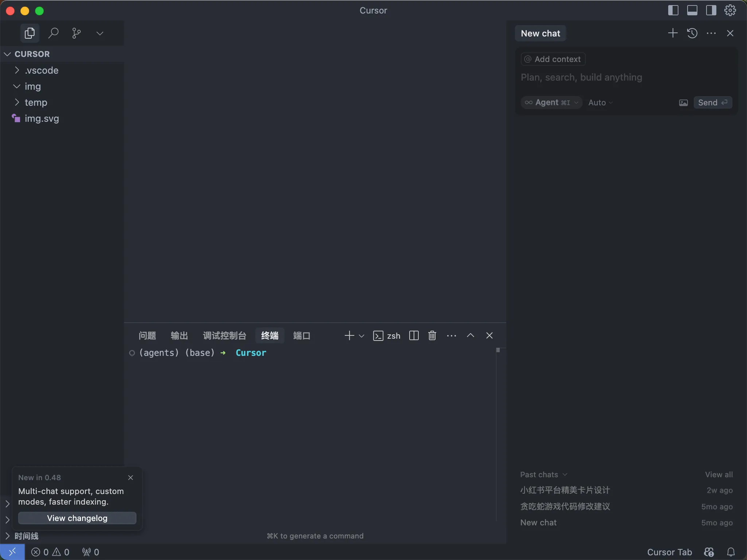747x560 pixels.
Task: Click the View changelog button
Action: click(77, 518)
